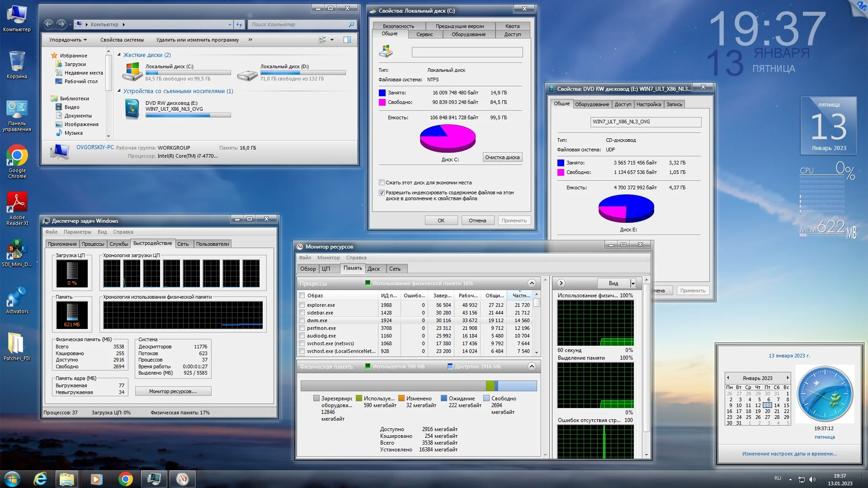
Task: Enable 'Сжать этот диск' checkbox
Action: 382,183
